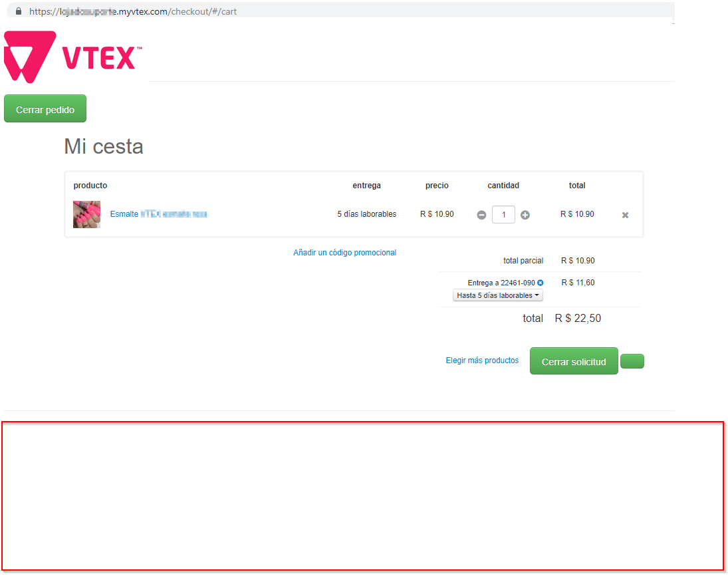Click the pink nail polish product thumbnail
The width and height of the screenshot is (728, 584).
click(86, 214)
